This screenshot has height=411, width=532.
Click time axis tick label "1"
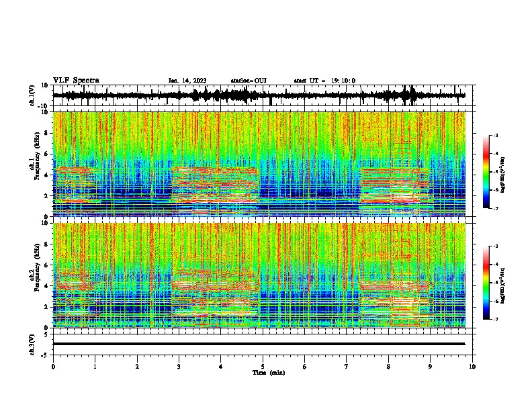95,367
